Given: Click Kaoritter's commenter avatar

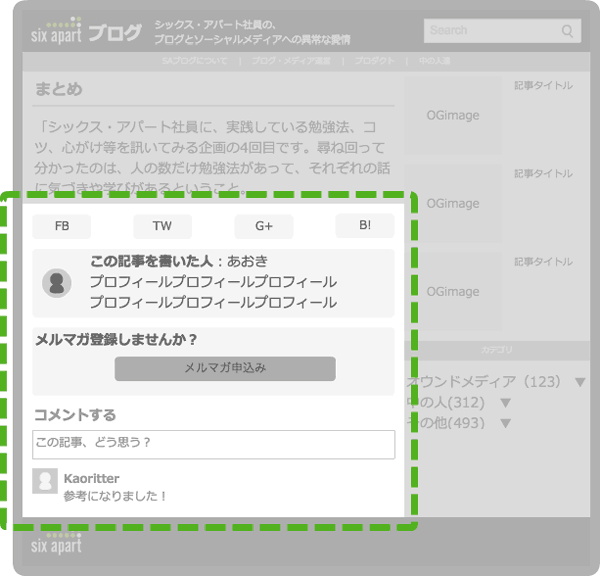Looking at the screenshot, I should 45,480.
